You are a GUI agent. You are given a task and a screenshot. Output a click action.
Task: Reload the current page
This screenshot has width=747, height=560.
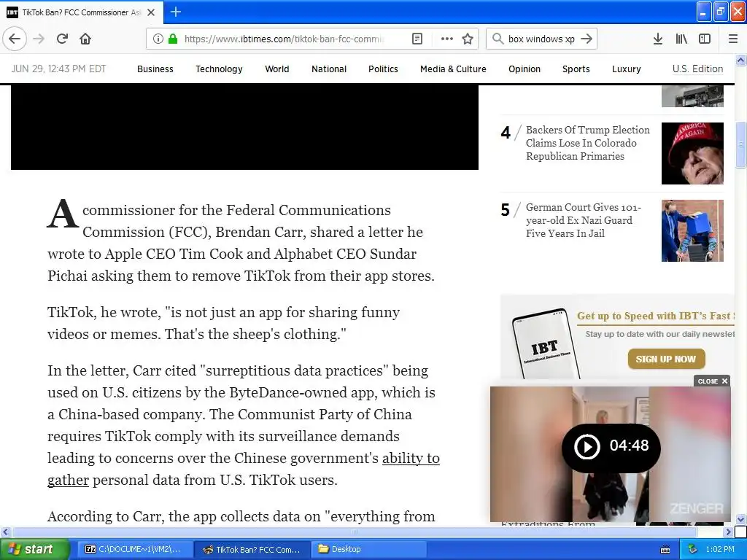(x=62, y=39)
